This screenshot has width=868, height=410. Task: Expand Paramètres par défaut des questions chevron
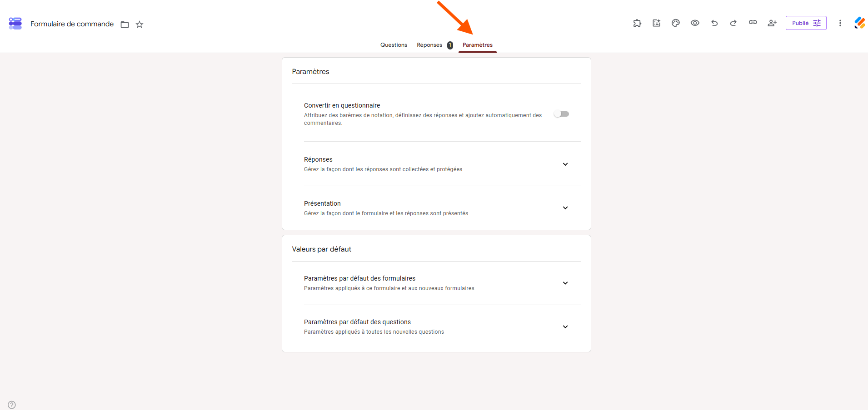(565, 327)
